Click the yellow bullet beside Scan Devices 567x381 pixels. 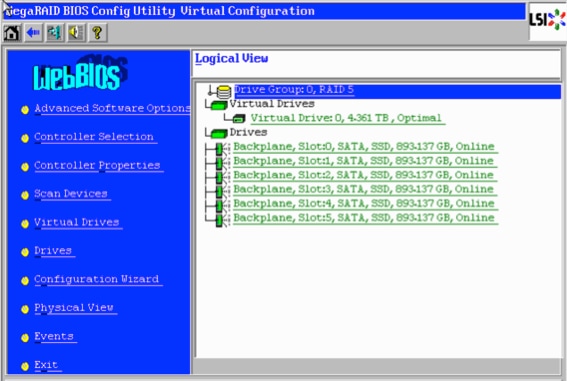pos(25,195)
